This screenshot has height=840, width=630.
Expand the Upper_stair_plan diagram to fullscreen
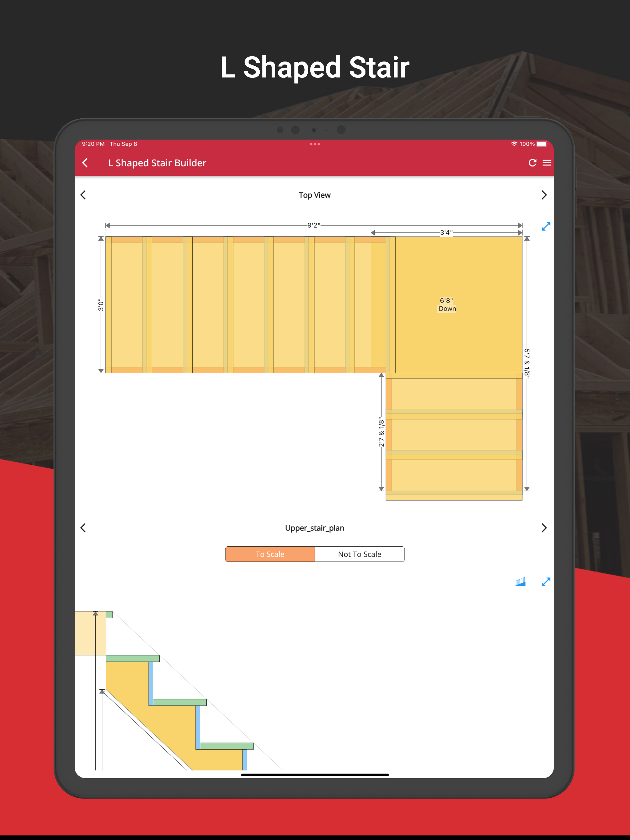[546, 582]
